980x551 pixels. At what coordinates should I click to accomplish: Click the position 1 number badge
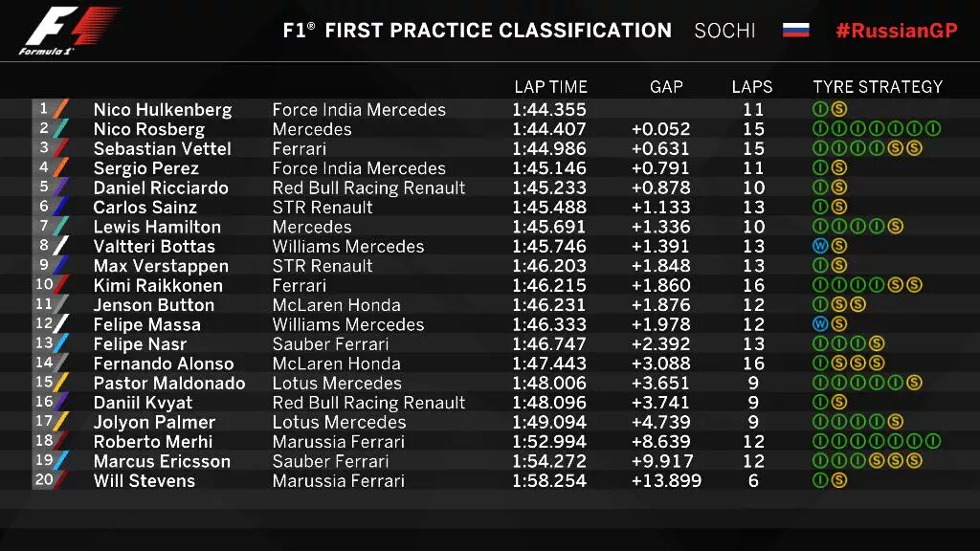44,109
